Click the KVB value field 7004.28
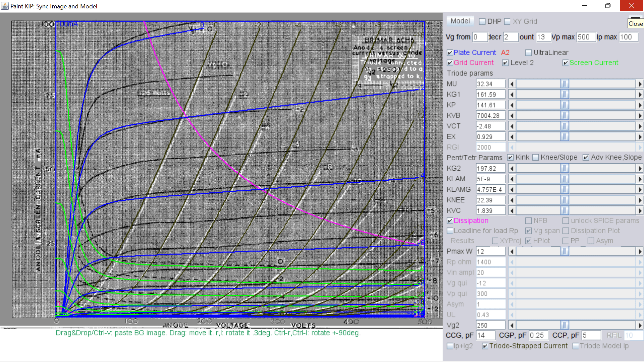Screen dimensions: 644x362 pos(491,116)
